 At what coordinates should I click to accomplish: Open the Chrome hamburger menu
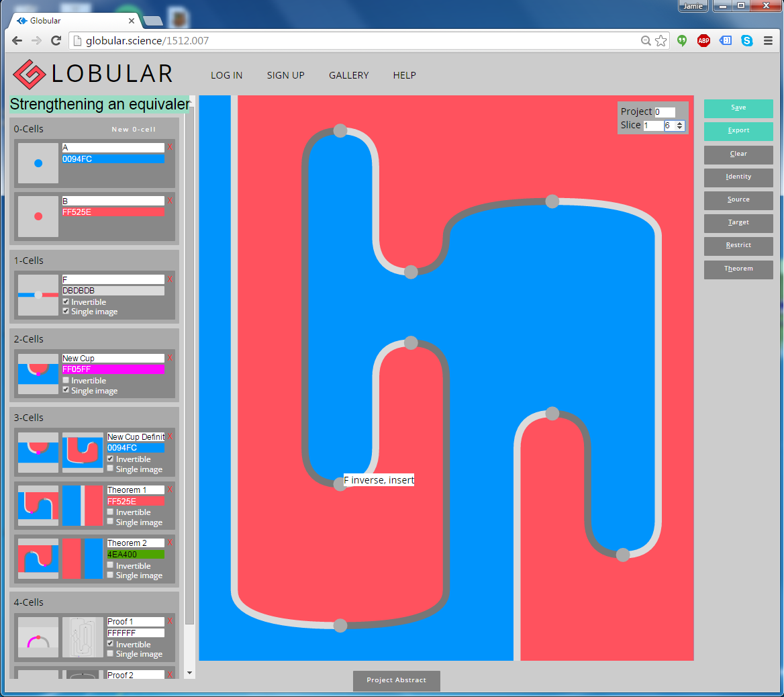pos(768,41)
